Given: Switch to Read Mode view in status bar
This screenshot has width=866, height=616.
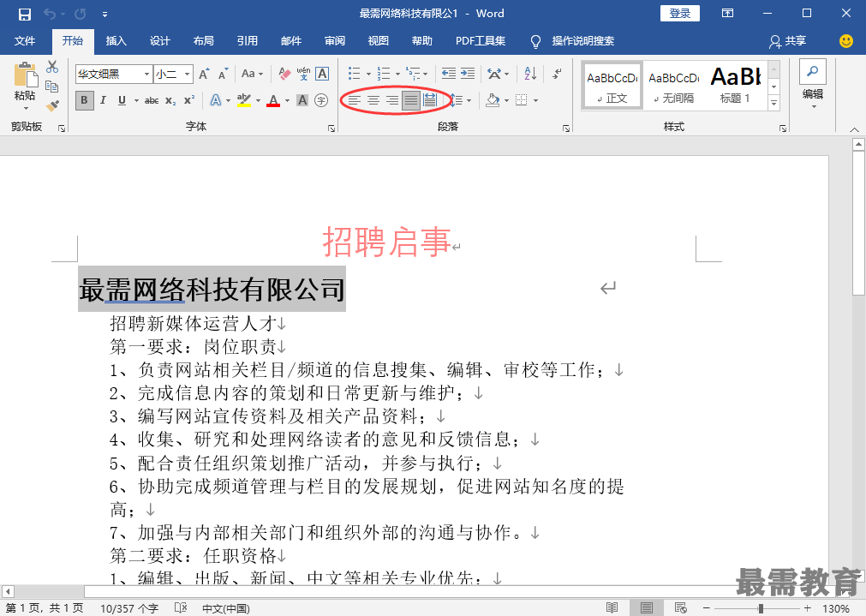Looking at the screenshot, I should pyautogui.click(x=612, y=607).
